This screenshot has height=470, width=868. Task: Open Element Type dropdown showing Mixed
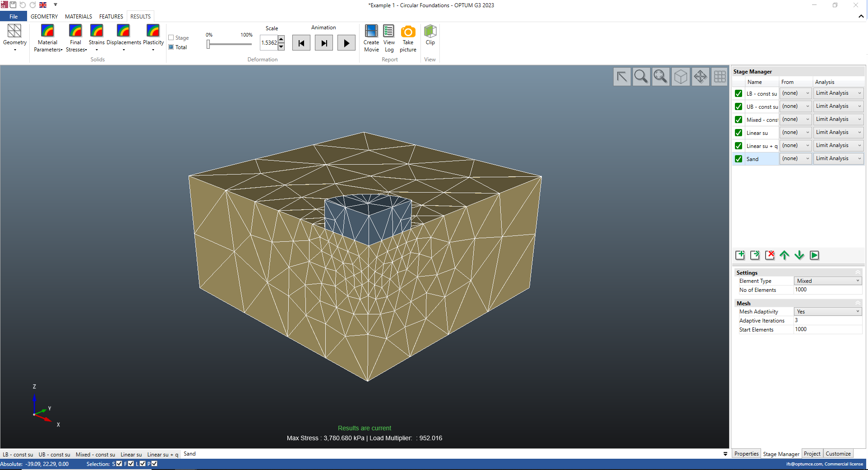pos(828,281)
